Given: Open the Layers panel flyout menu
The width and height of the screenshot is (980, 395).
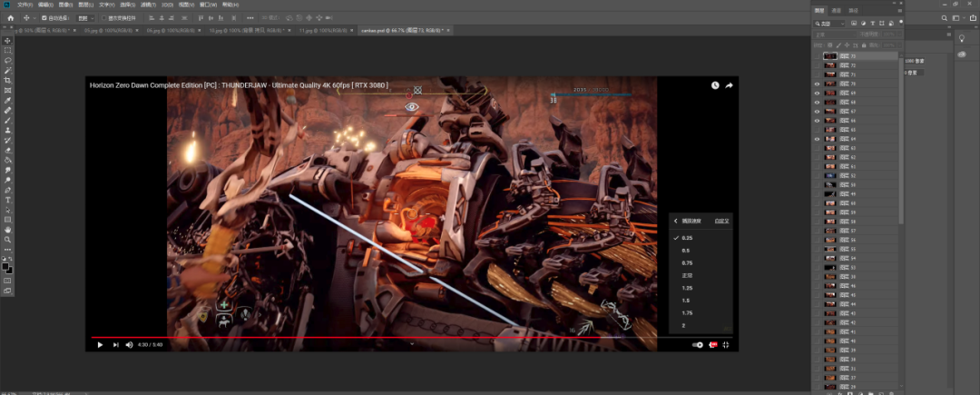Looking at the screenshot, I should (x=900, y=11).
